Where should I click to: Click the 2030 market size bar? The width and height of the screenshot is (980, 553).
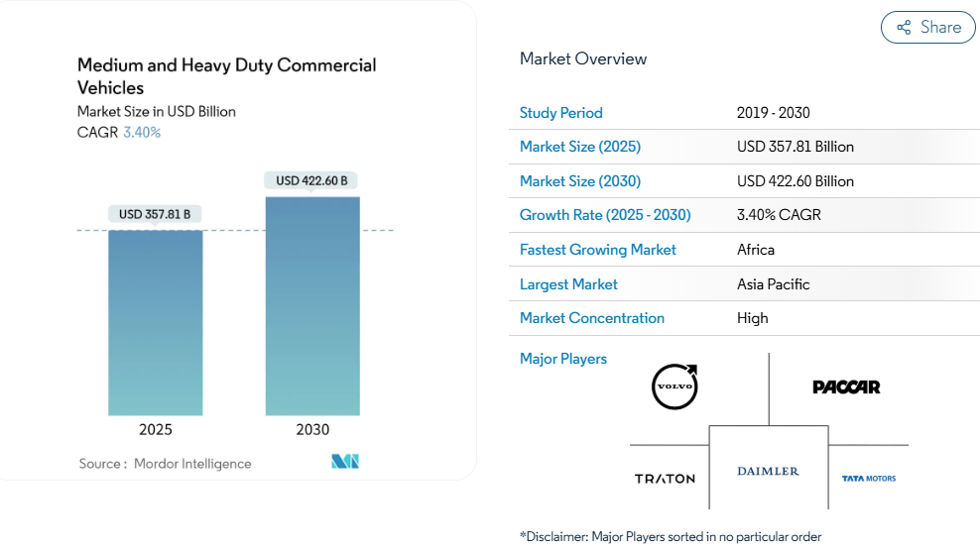click(x=312, y=305)
